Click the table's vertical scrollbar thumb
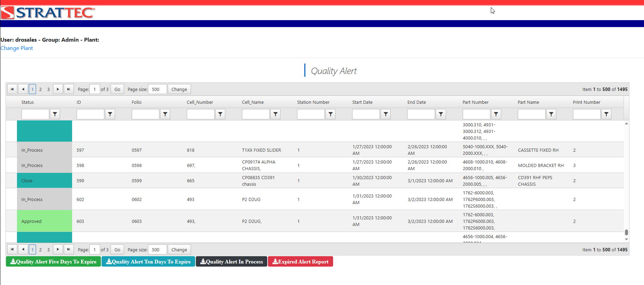Image resolution: width=644 pixels, height=285 pixels. pyautogui.click(x=626, y=232)
